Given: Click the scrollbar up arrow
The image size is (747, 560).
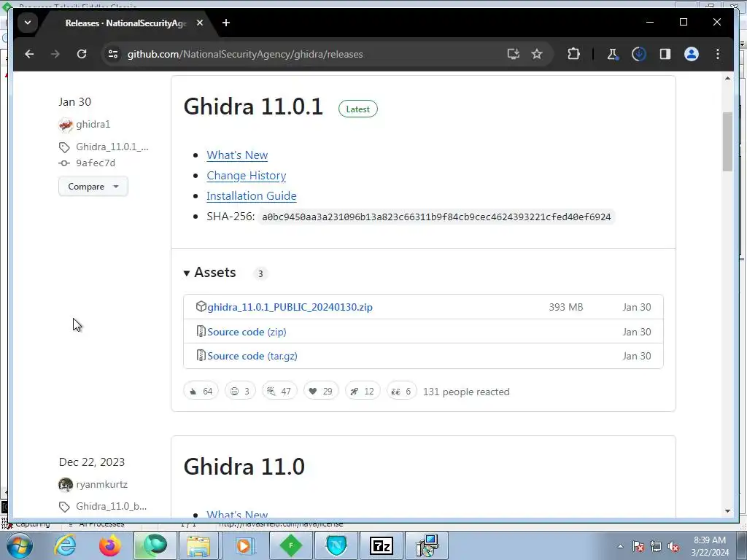Looking at the screenshot, I should point(727,78).
